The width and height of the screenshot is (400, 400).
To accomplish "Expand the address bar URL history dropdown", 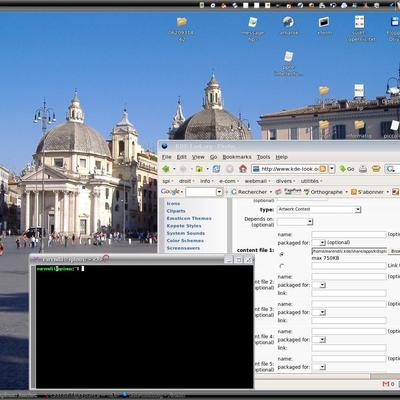I will pyautogui.click(x=332, y=169).
